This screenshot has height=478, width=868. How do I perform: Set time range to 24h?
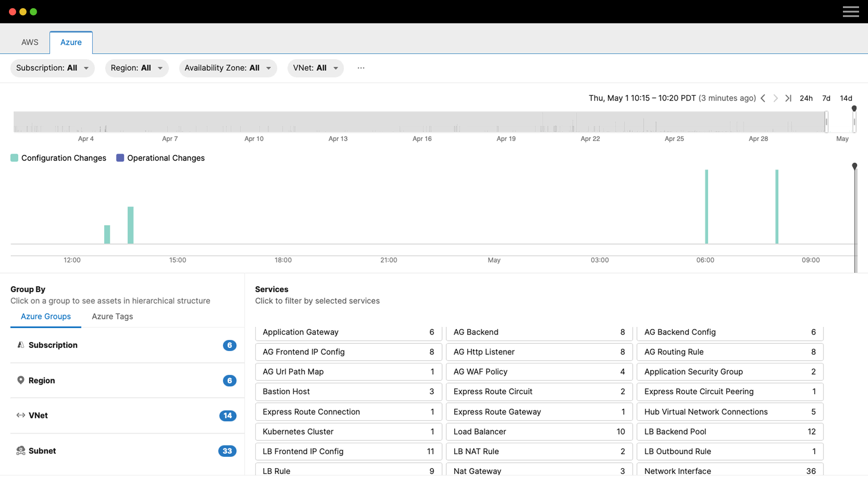[806, 98]
